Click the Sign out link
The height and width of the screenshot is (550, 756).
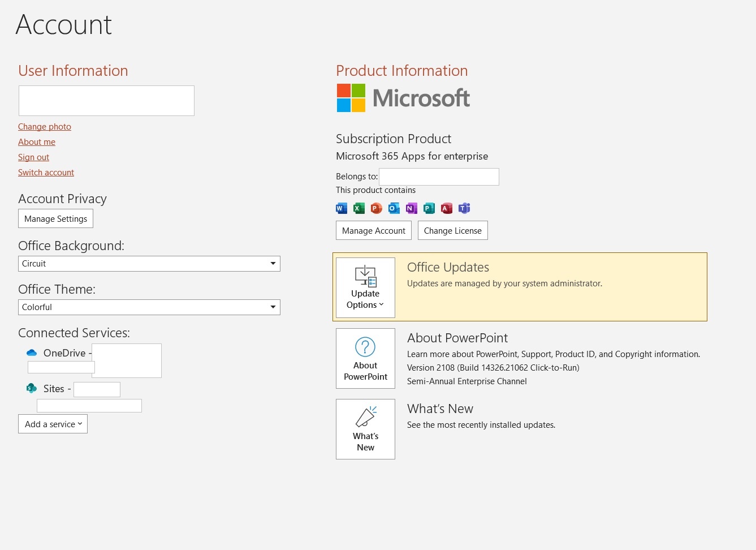click(x=33, y=157)
